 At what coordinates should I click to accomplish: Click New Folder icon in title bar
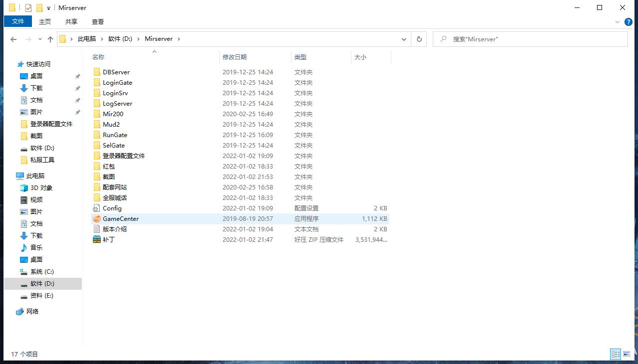[x=39, y=8]
